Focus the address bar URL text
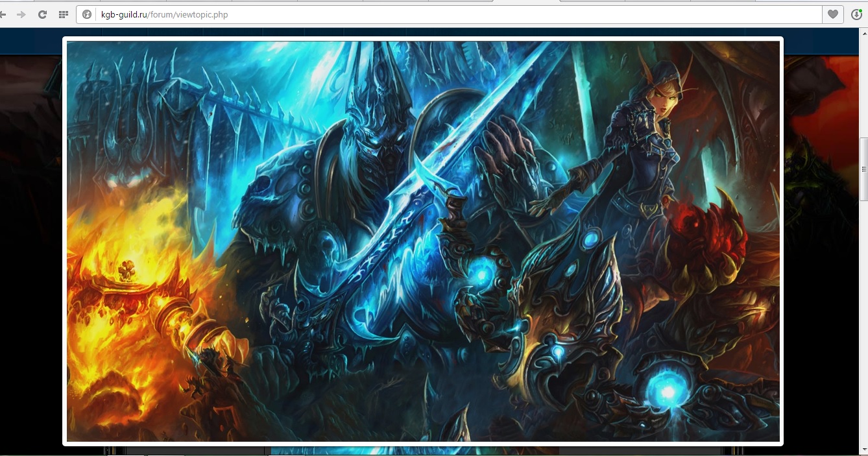 (x=165, y=14)
